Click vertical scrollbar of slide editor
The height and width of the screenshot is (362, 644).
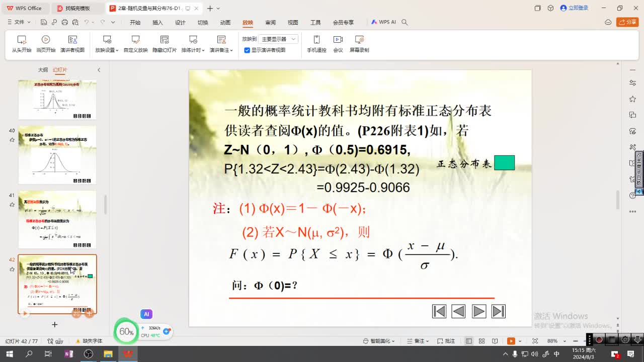point(618,200)
